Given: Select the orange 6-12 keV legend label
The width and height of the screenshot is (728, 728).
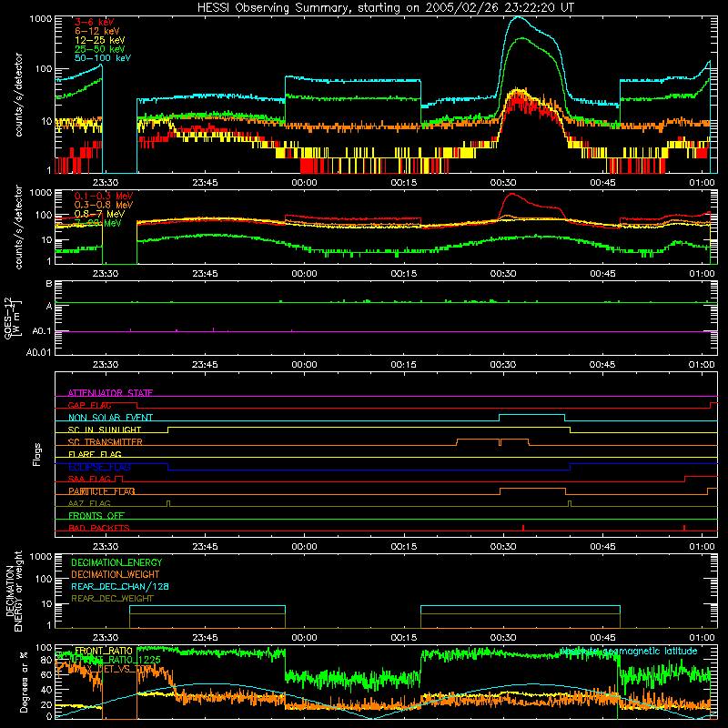Looking at the screenshot, I should 97,31.
